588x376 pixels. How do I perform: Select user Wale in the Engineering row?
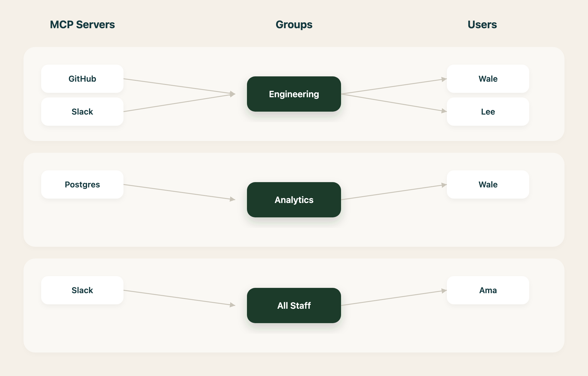(x=488, y=79)
